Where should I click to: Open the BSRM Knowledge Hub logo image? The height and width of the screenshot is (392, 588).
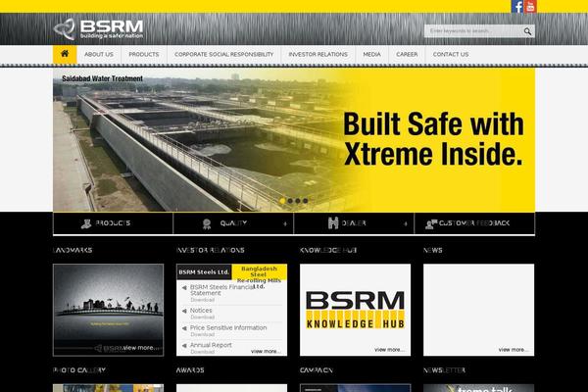355,310
